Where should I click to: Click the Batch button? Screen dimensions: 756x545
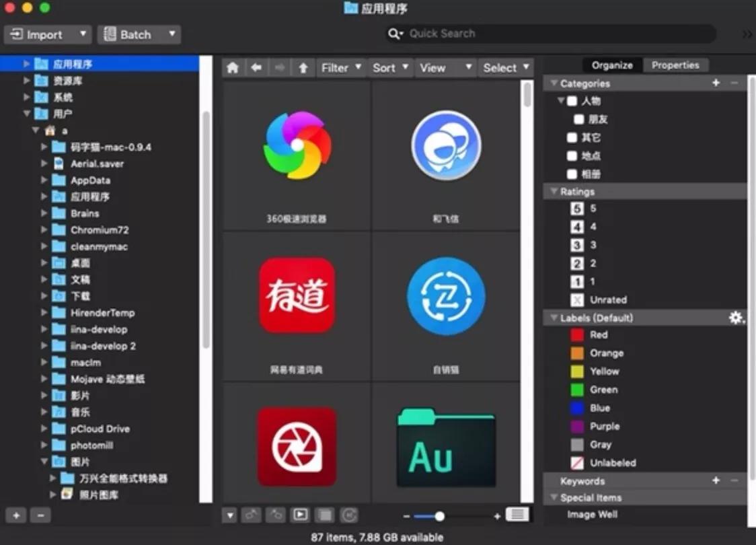point(135,34)
